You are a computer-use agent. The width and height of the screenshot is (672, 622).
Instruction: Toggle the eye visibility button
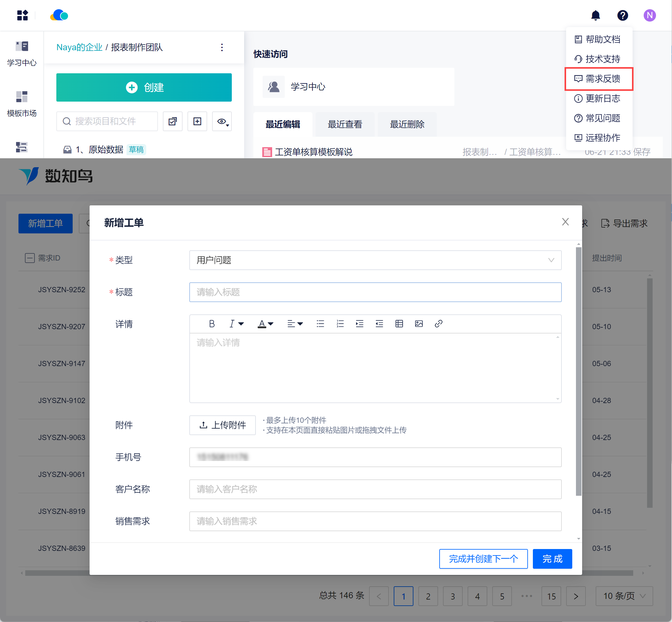222,122
